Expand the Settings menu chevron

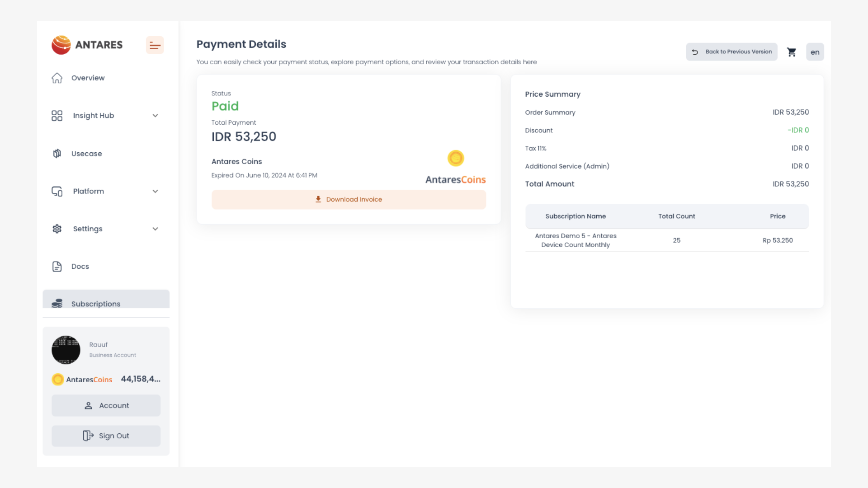click(x=155, y=229)
